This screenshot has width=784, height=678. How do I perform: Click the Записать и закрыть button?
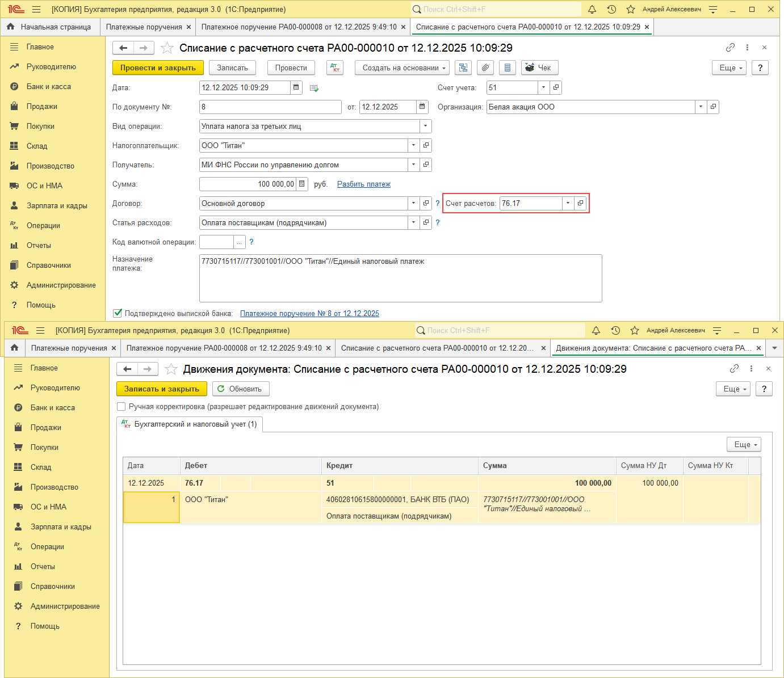(x=162, y=389)
